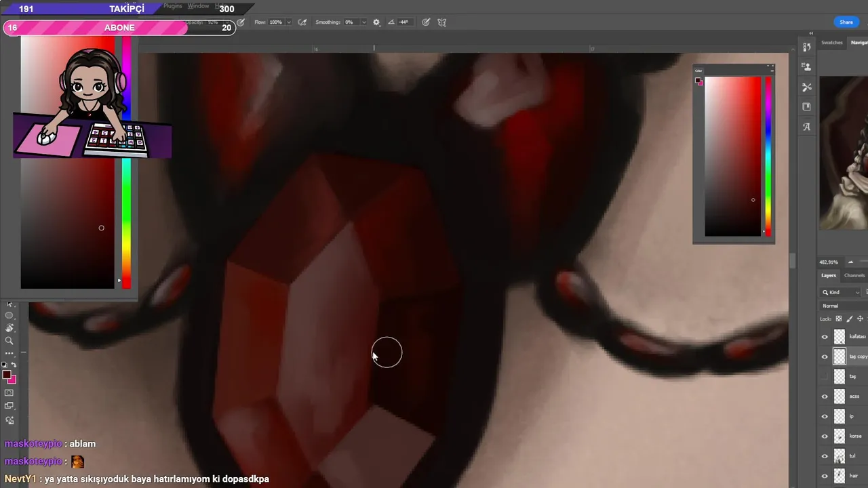Click the Flow value field

[x=276, y=22]
